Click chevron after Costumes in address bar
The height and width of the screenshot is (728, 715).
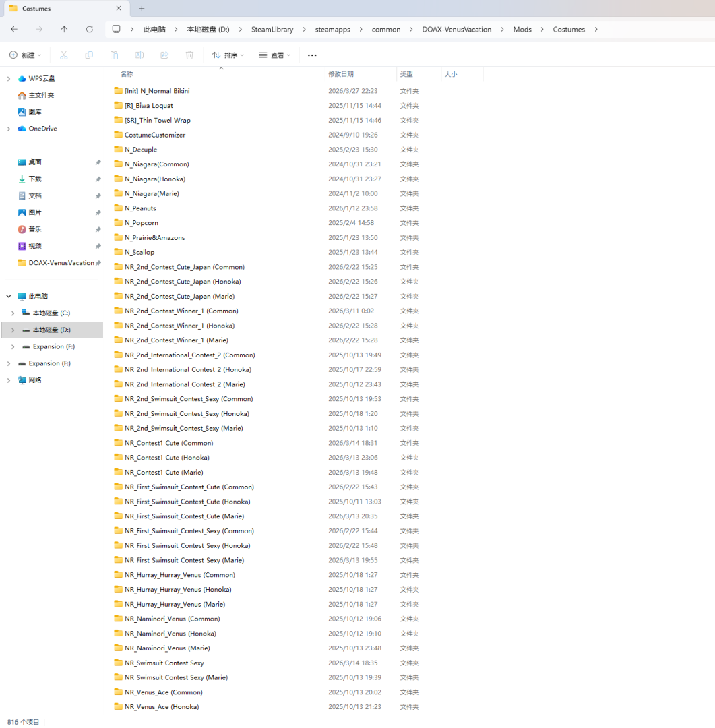[596, 29]
